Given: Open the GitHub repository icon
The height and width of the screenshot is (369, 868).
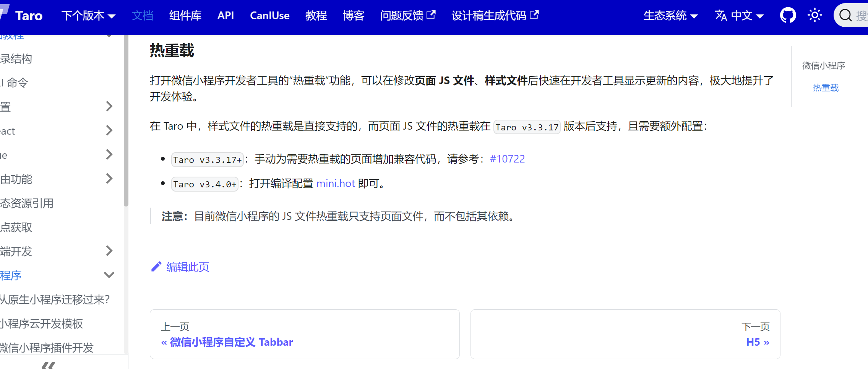Looking at the screenshot, I should pos(788,16).
